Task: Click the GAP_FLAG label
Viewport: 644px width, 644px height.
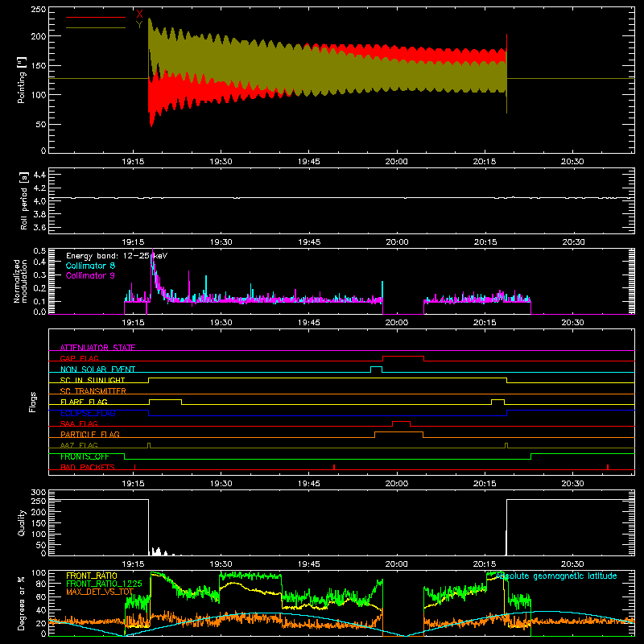Action: coord(79,358)
